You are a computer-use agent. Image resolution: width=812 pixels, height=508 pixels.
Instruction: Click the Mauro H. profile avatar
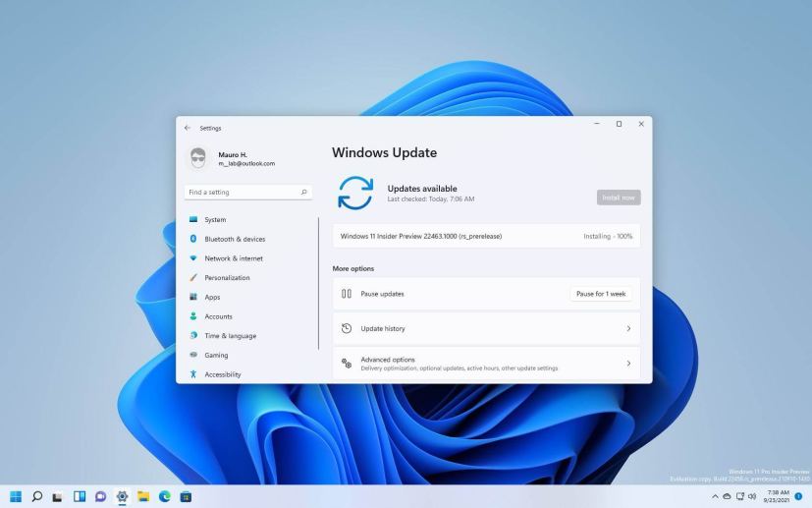click(x=197, y=158)
